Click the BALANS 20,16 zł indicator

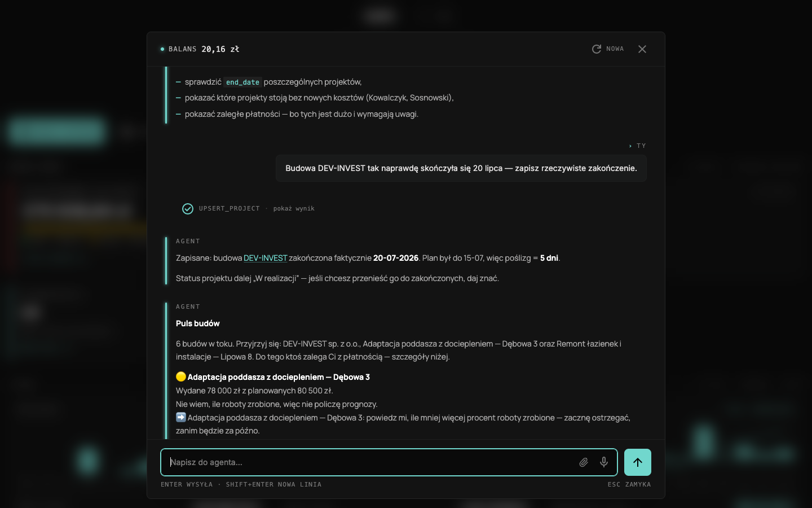(200, 49)
